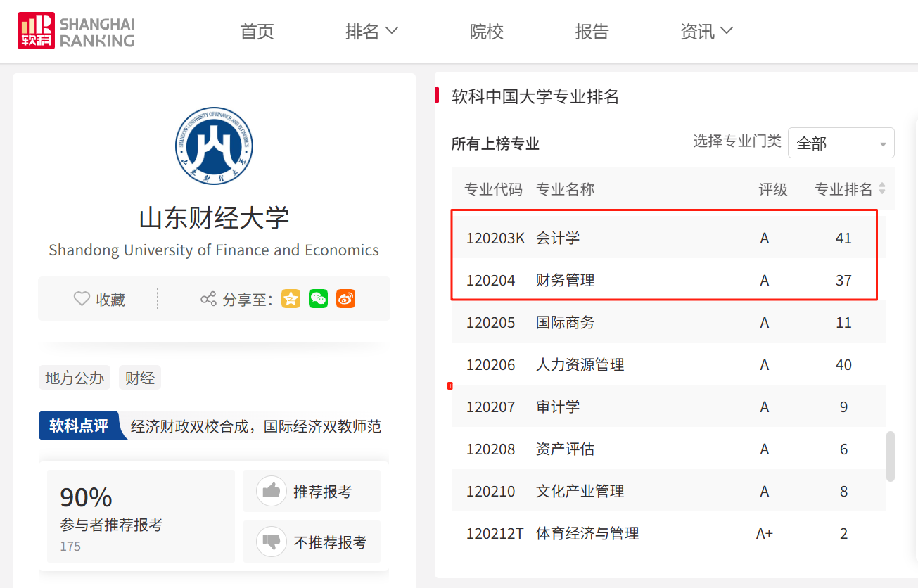Click 不推荐报考 button
This screenshot has width=918, height=588.
pyautogui.click(x=312, y=542)
